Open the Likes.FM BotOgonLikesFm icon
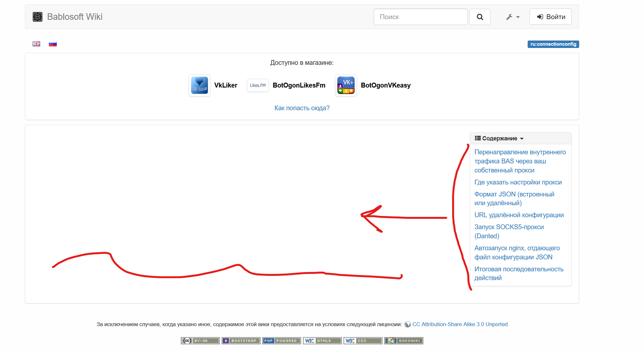The height and width of the screenshot is (354, 644). coord(258,85)
